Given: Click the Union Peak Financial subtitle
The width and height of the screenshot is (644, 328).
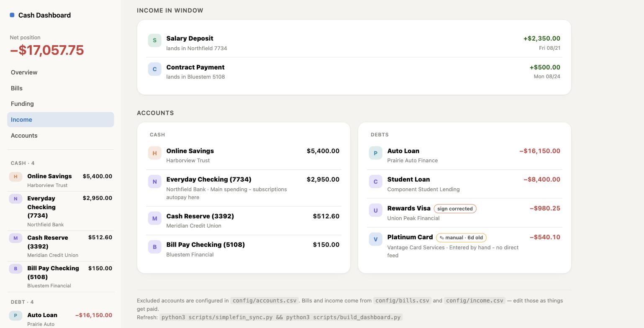Looking at the screenshot, I should coord(413,218).
